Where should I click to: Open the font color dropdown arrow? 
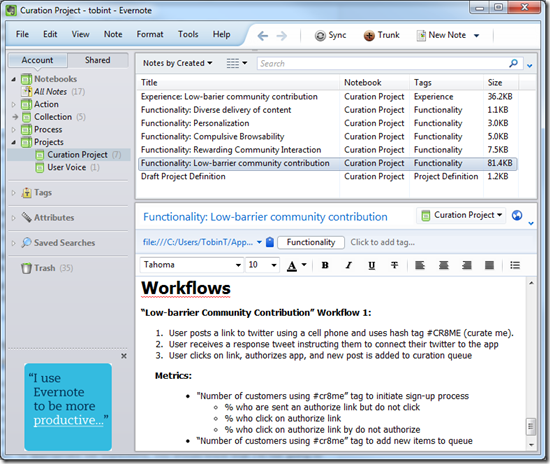[x=304, y=265]
